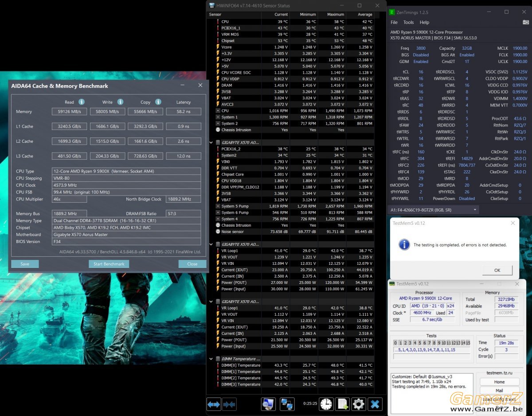Open the A1: F4-4266C19-8GTZR module dropdown
Screen dimensions: 532x416
pos(434,209)
